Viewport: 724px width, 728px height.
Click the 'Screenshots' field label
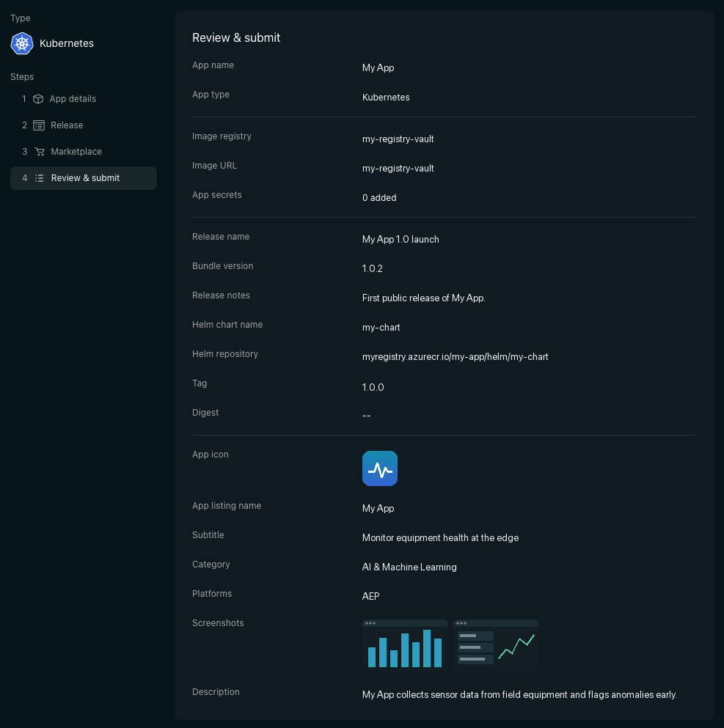(x=218, y=623)
